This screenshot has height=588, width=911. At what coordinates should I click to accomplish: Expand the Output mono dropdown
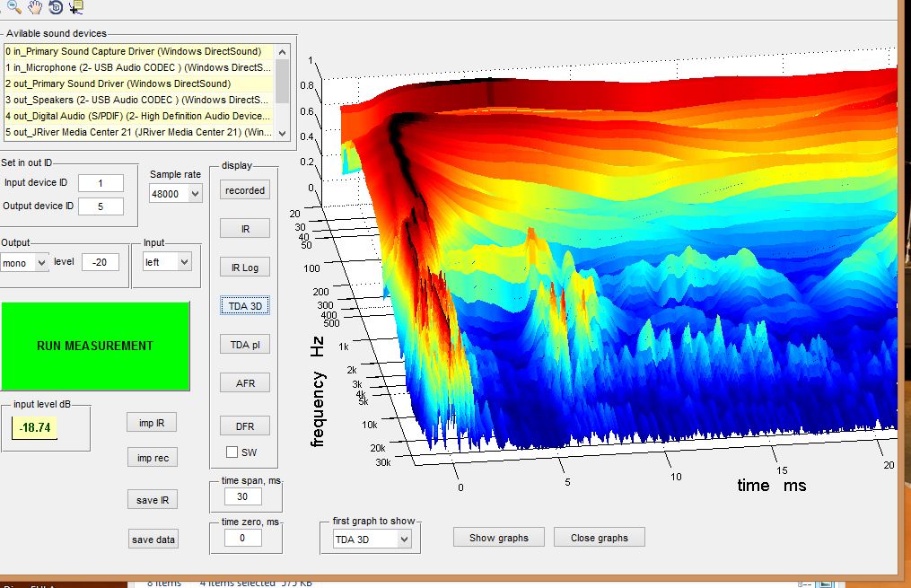24,263
